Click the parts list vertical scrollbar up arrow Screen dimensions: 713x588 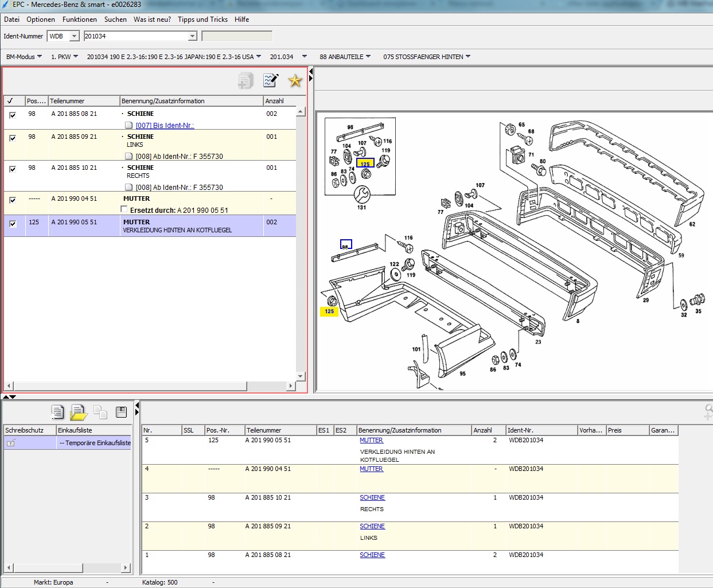(301, 112)
